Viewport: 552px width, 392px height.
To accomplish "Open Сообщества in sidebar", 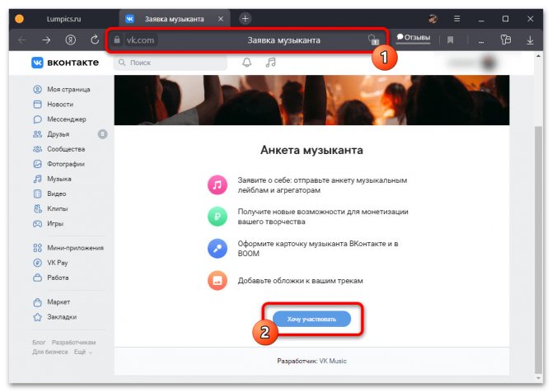I will coord(58,149).
